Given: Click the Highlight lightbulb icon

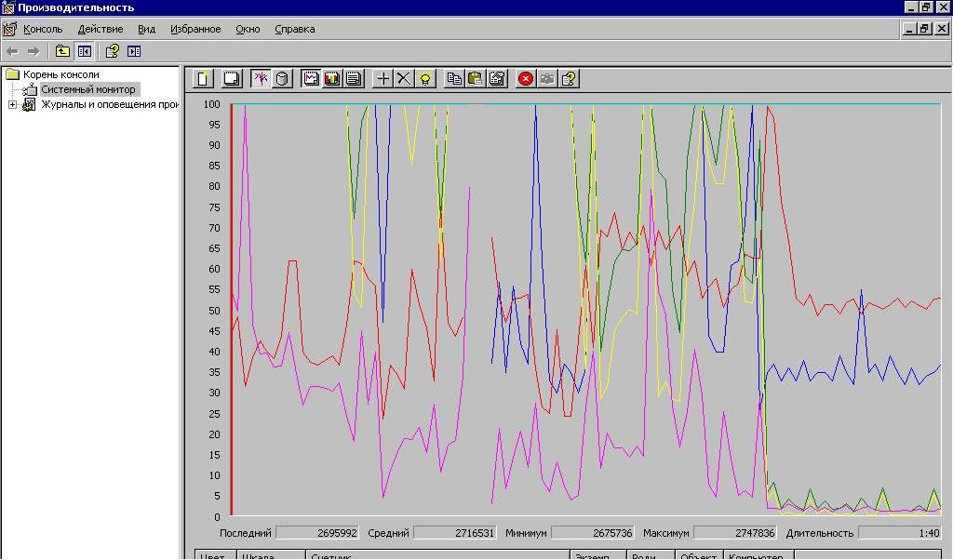Looking at the screenshot, I should (x=425, y=79).
